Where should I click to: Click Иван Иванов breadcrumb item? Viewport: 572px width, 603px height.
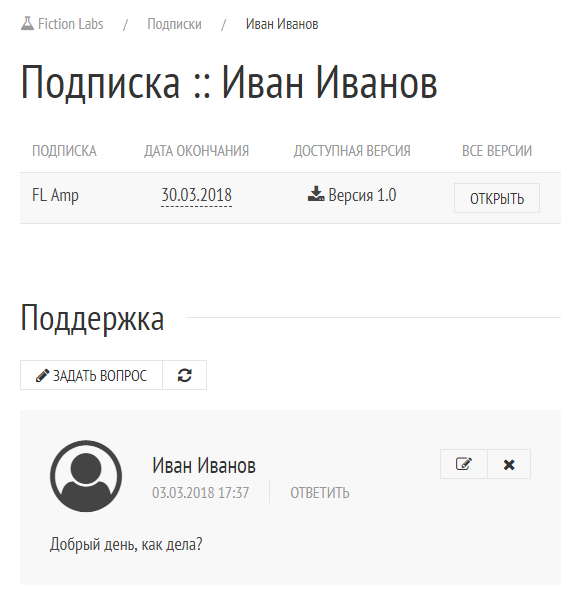282,24
